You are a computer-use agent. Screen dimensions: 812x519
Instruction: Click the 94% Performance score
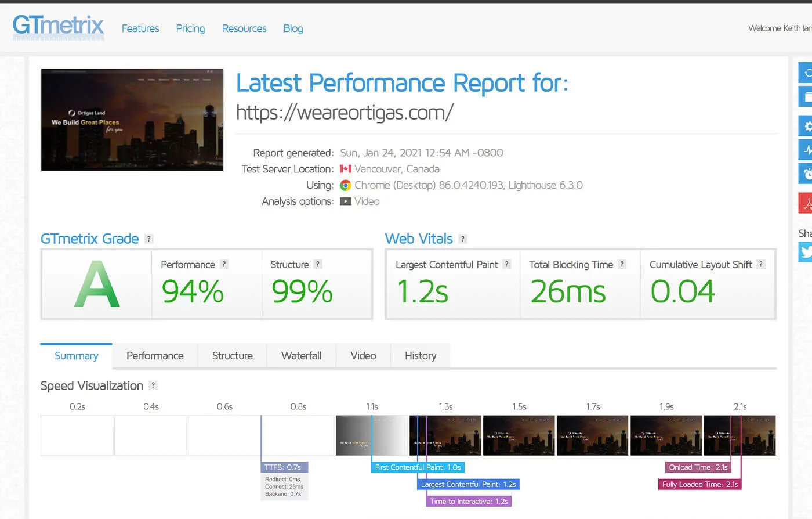193,291
